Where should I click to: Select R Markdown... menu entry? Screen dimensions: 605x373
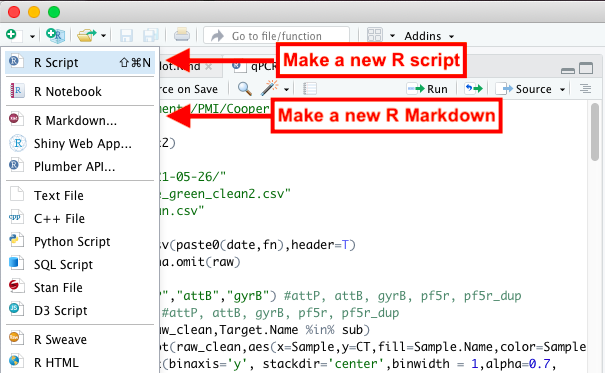tap(80, 120)
